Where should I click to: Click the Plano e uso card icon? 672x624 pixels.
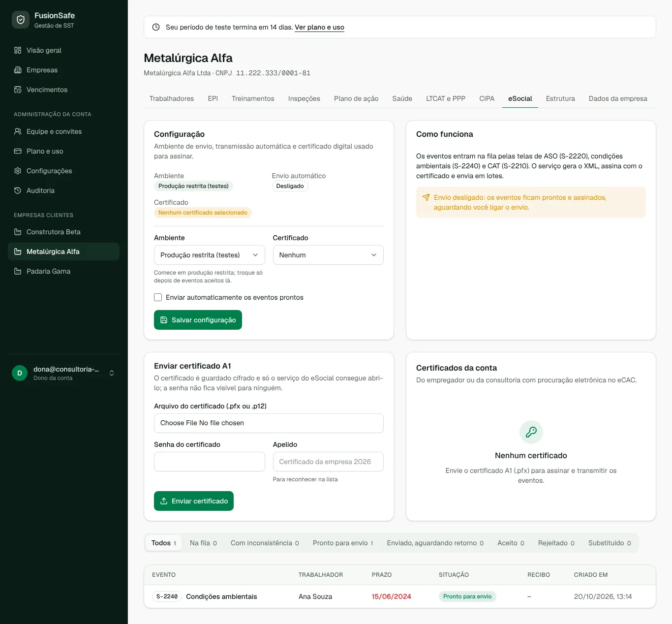point(18,151)
